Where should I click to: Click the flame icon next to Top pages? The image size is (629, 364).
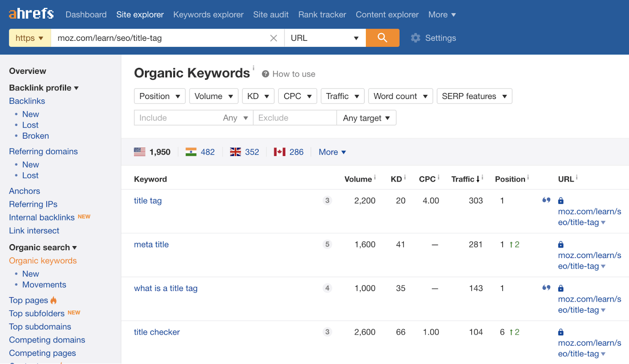(x=53, y=300)
